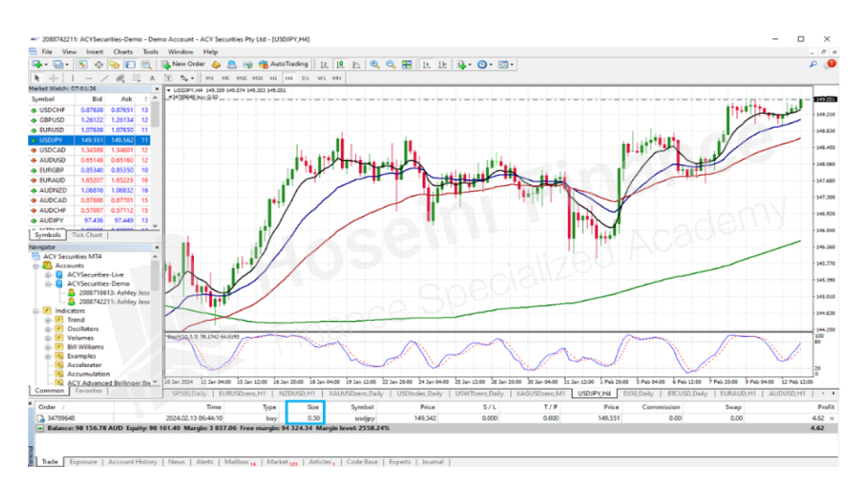
Task: Open the search magnifier icon
Action: [813, 64]
